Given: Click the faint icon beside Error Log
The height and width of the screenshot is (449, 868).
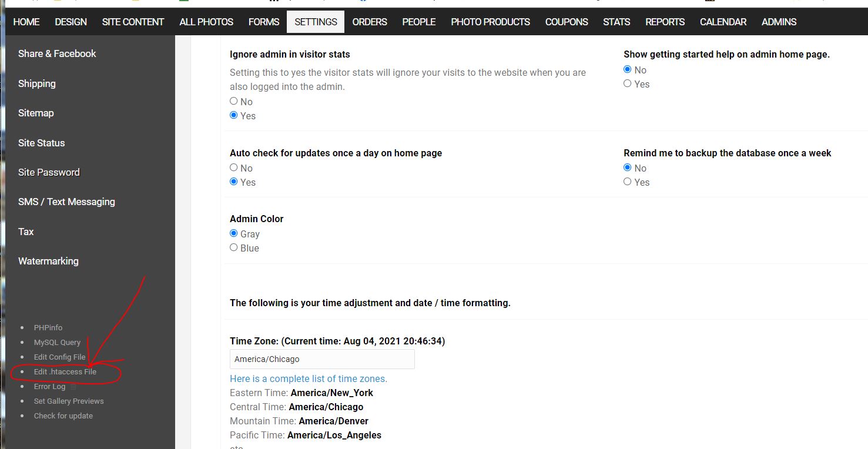Looking at the screenshot, I should [x=73, y=387].
